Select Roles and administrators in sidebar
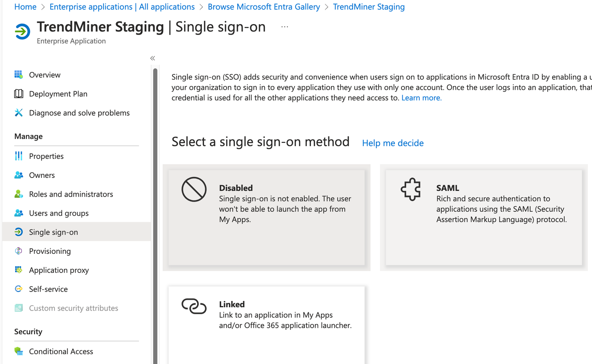This screenshot has width=592, height=364. (71, 194)
